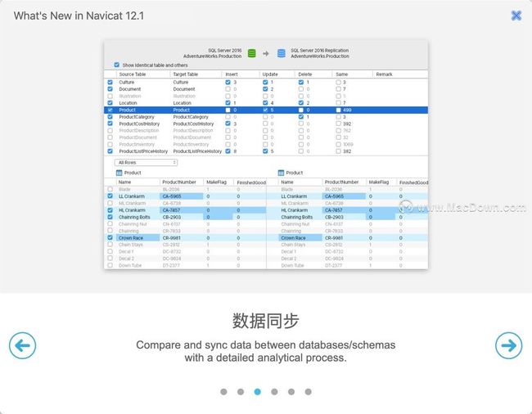Screen dimensions: 532x414
Task: Click 'SQL Server 2016 Replication' connection label
Action: click(319, 50)
